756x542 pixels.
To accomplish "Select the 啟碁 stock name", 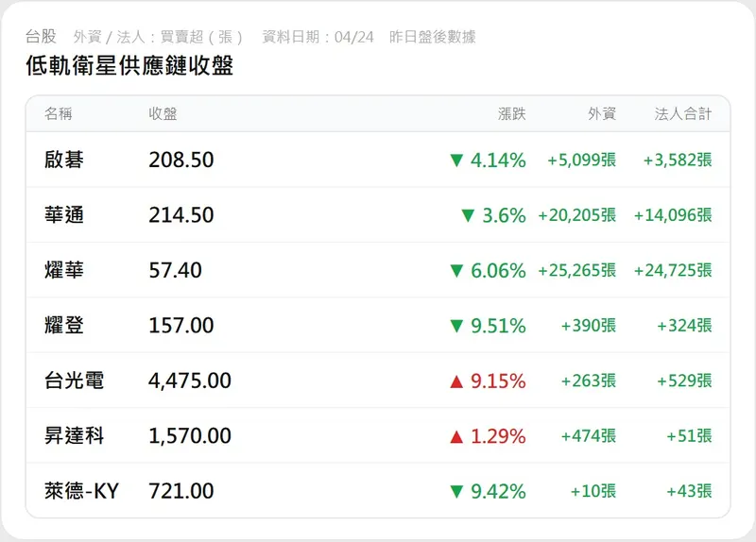I will [64, 160].
